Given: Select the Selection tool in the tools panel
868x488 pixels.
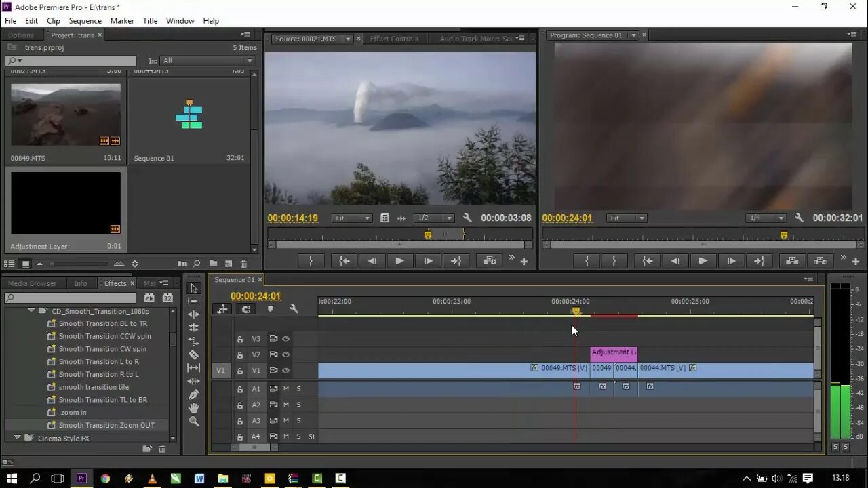Looking at the screenshot, I should 194,288.
